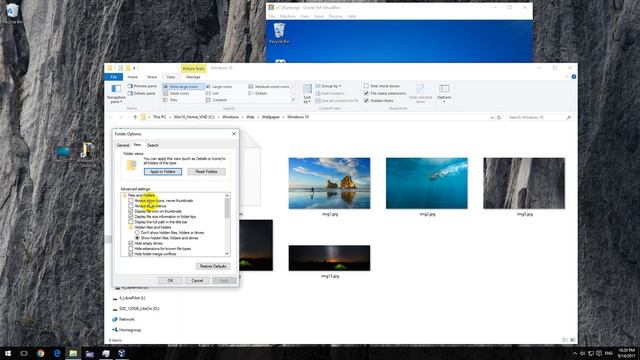The height and width of the screenshot is (360, 640).
Task: Select Extra large icons layout
Action: pyautogui.click(x=183, y=87)
